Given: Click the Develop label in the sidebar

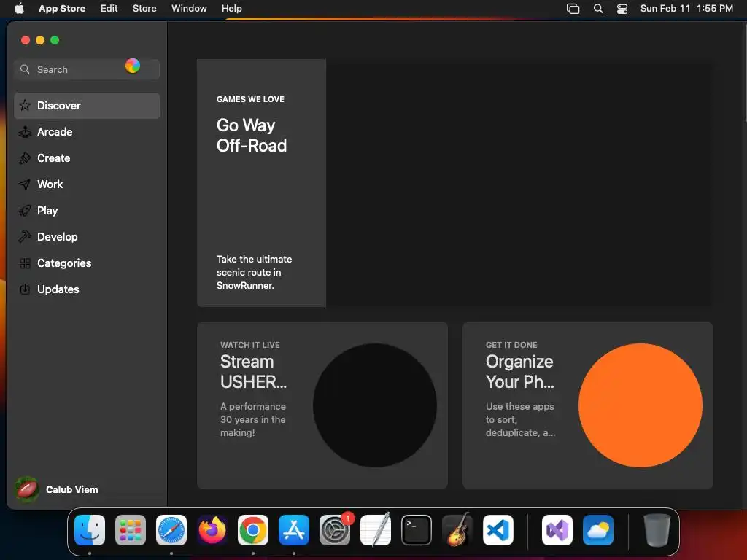Looking at the screenshot, I should click(57, 237).
